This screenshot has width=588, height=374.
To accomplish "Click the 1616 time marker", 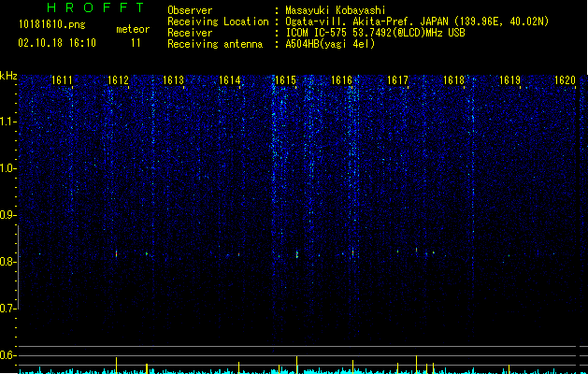I will tap(341, 80).
